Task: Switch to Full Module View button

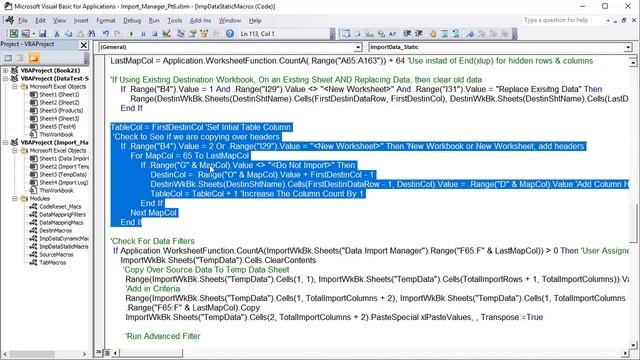Action: click(x=107, y=352)
